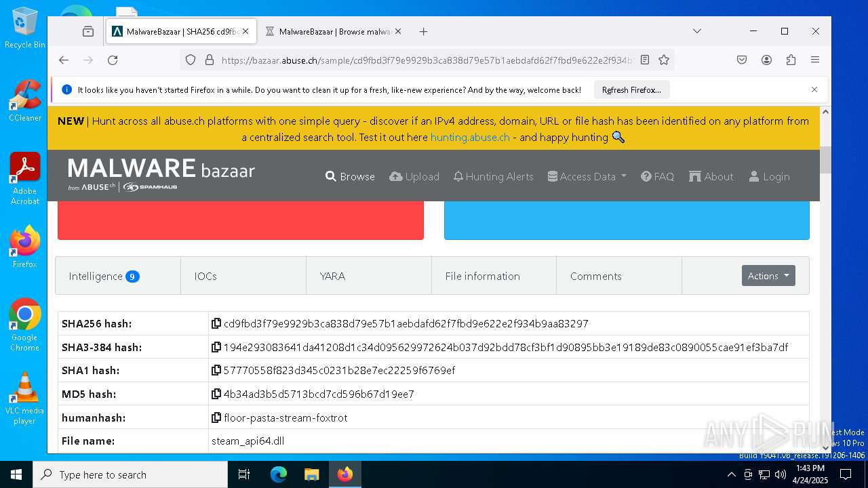Open VLC media player shortcut

[24, 398]
